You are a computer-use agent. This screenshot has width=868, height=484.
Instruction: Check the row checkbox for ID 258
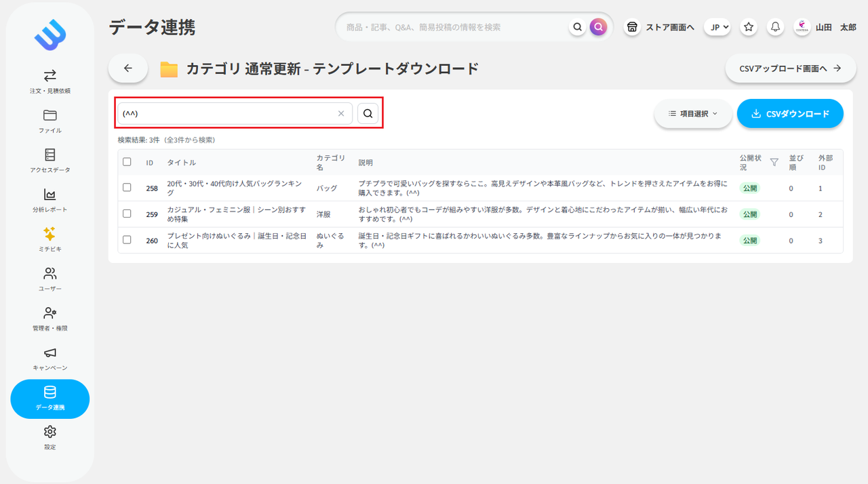(x=127, y=188)
